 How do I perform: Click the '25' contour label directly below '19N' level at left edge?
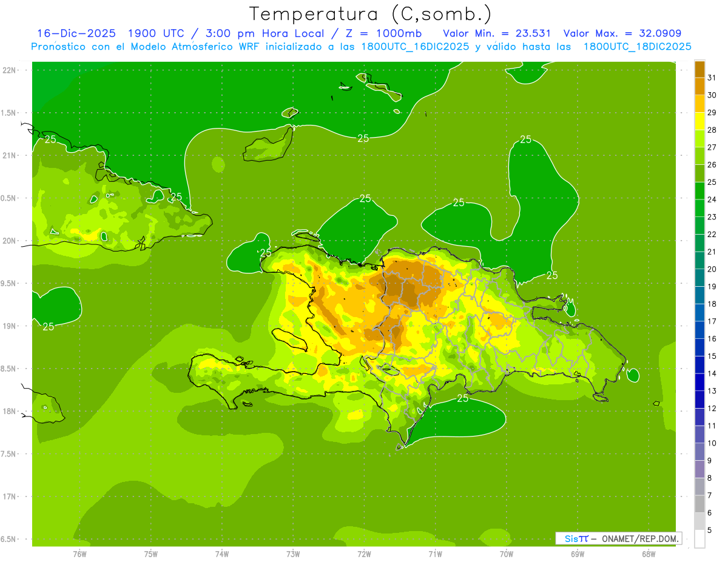tap(49, 327)
